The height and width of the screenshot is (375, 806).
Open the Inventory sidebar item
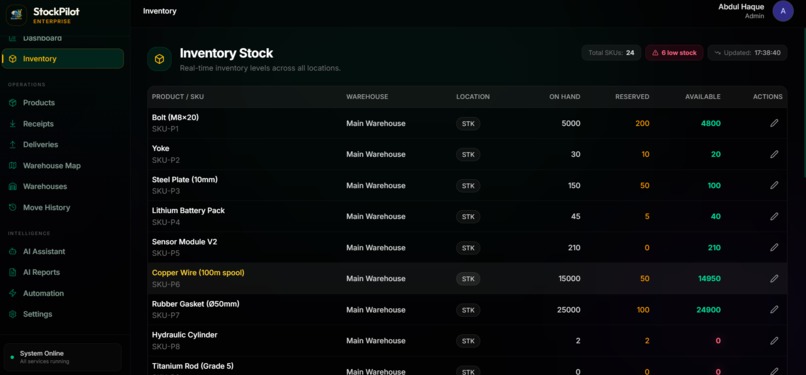(x=63, y=59)
